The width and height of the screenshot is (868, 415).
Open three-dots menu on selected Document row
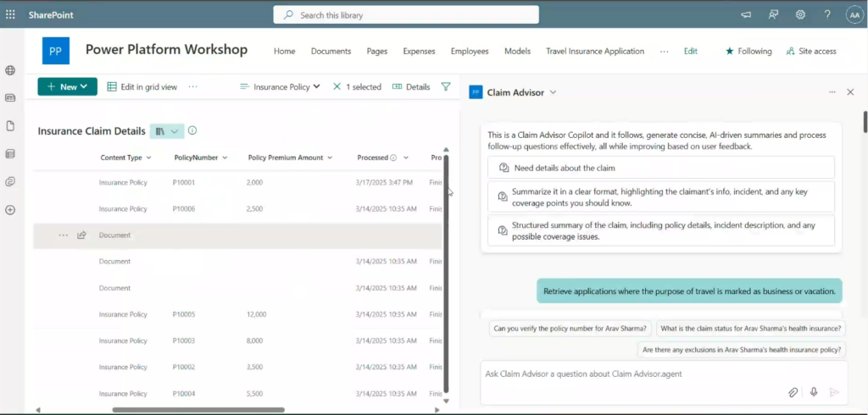[63, 235]
